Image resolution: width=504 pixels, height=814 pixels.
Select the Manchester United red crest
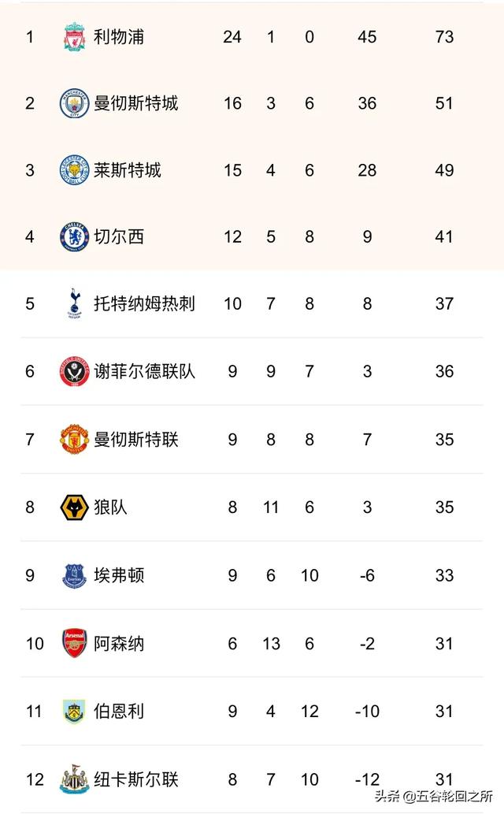pos(74,440)
